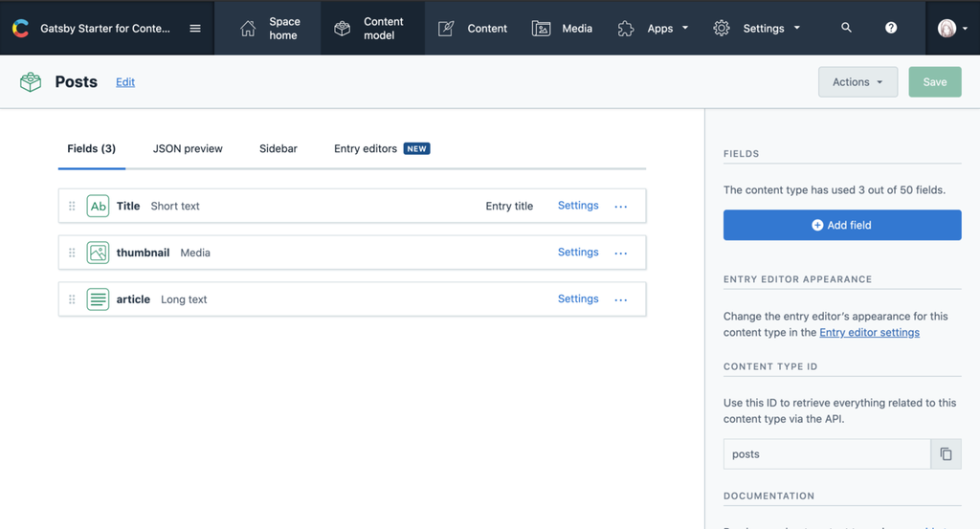Open more options for Title field
This screenshot has width=980, height=529.
tap(621, 207)
